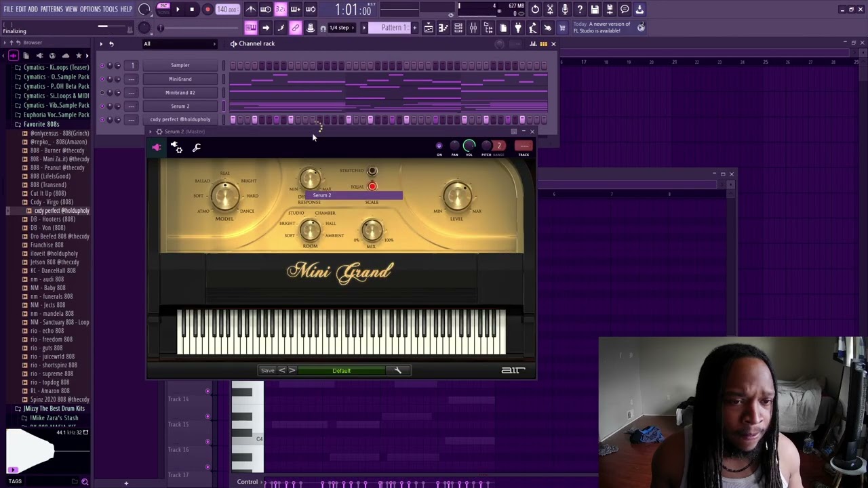Click the microphone recording icon

click(x=565, y=9)
